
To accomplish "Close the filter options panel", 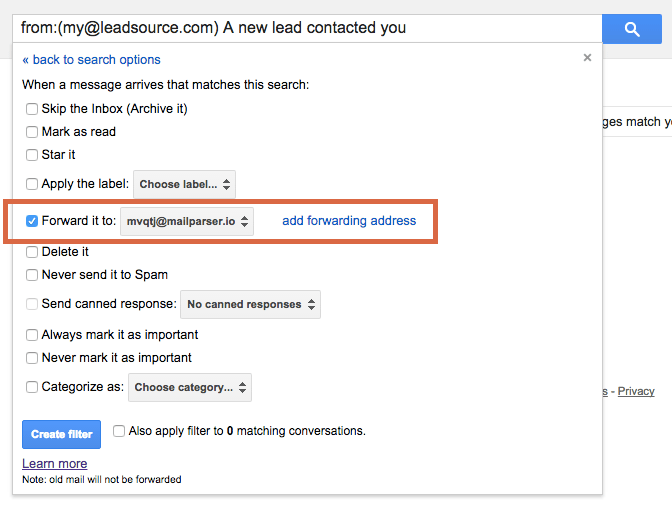I will (588, 58).
